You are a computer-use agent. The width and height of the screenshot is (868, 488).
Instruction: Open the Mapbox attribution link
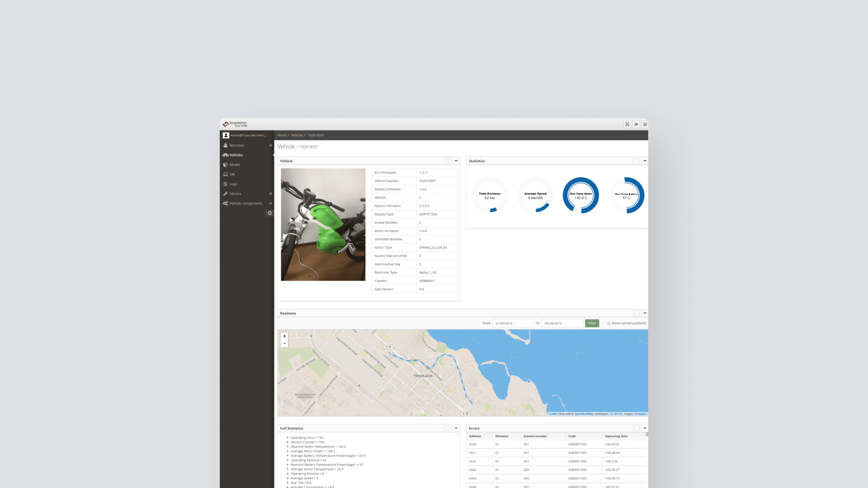coord(642,414)
